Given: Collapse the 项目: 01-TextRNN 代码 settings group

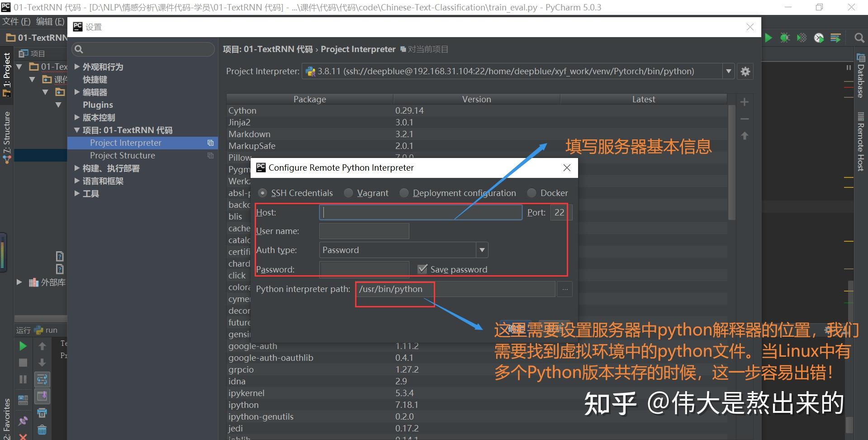Looking at the screenshot, I should (x=77, y=130).
